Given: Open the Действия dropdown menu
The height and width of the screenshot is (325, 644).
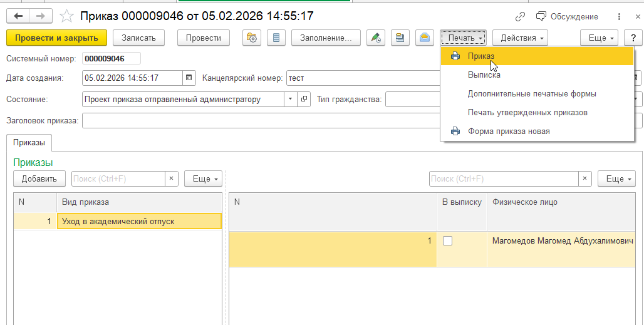Looking at the screenshot, I should click(x=520, y=38).
